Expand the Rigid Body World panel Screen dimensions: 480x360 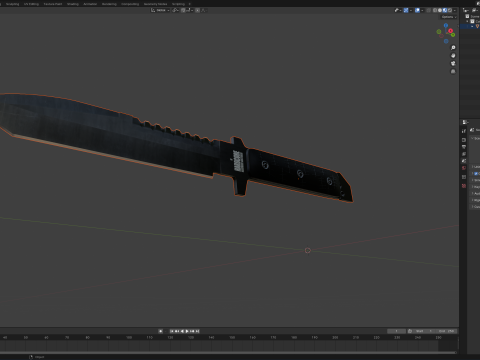(x=475, y=200)
